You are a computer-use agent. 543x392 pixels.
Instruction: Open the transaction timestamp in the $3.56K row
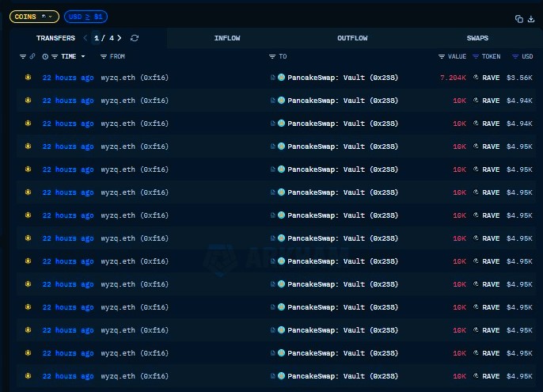[x=68, y=78]
